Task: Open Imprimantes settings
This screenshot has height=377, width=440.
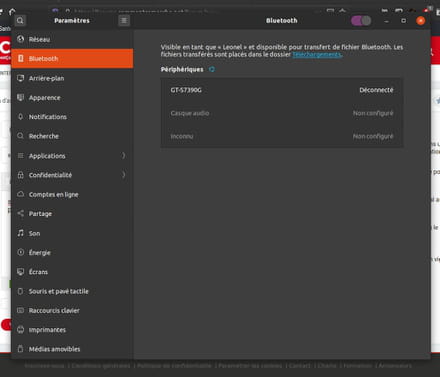Action: point(72,330)
